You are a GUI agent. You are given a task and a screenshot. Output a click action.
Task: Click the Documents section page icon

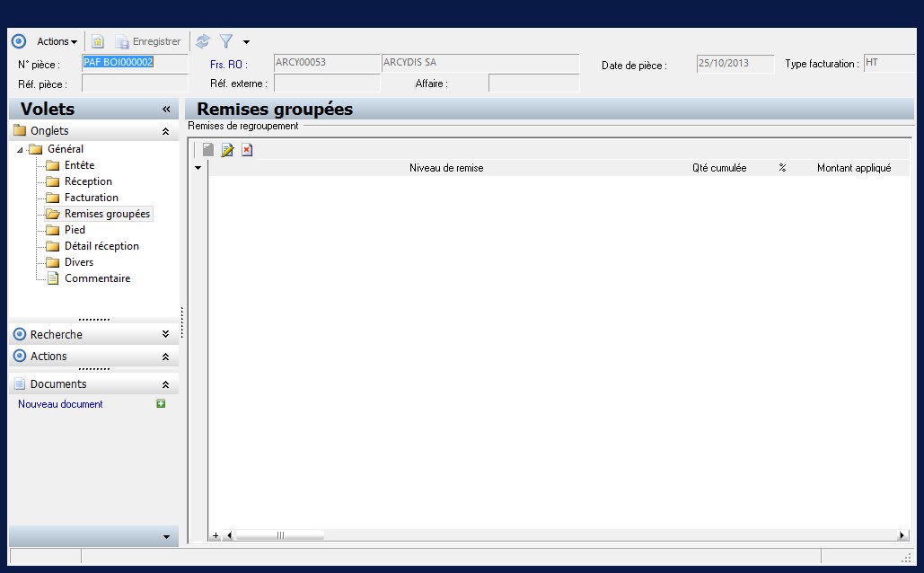click(20, 383)
